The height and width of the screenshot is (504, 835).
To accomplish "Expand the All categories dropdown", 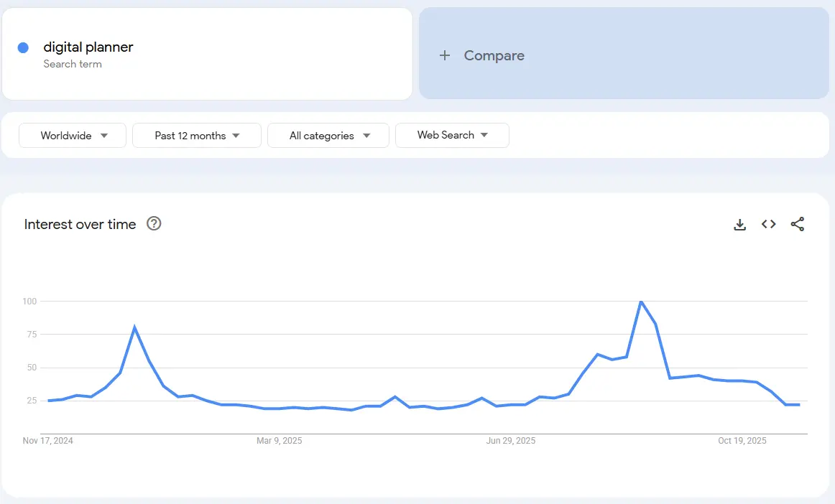I will [328, 136].
